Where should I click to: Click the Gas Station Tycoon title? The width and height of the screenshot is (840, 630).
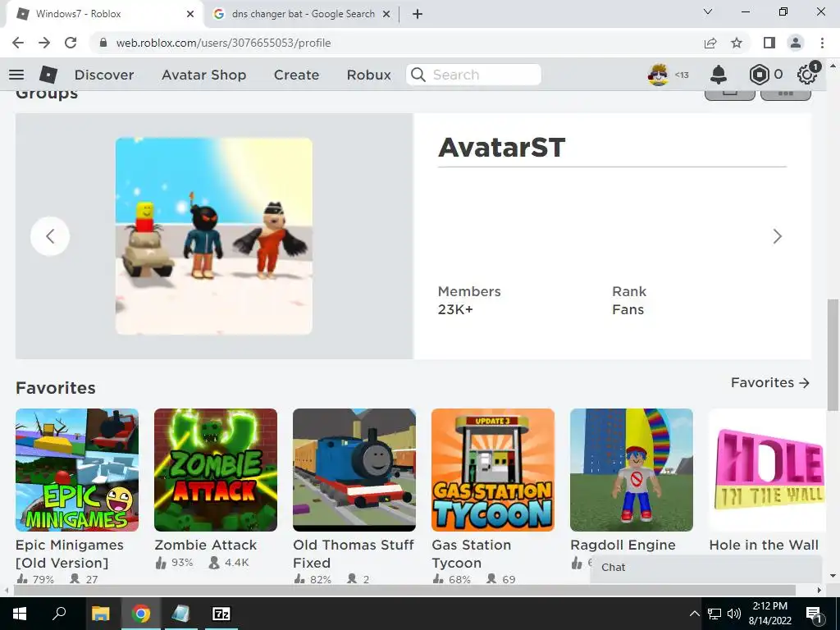[472, 554]
